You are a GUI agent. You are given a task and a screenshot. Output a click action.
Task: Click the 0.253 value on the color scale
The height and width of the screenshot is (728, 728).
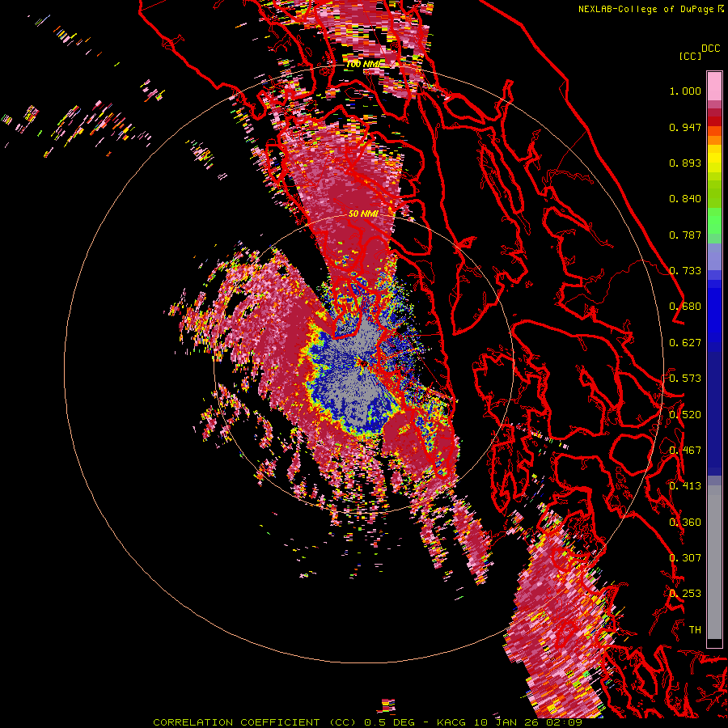(x=685, y=594)
